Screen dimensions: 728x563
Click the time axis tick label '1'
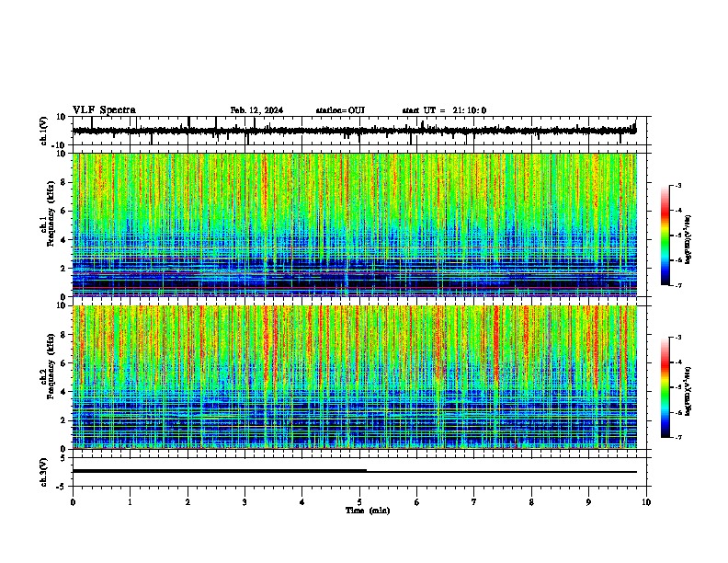click(x=130, y=502)
